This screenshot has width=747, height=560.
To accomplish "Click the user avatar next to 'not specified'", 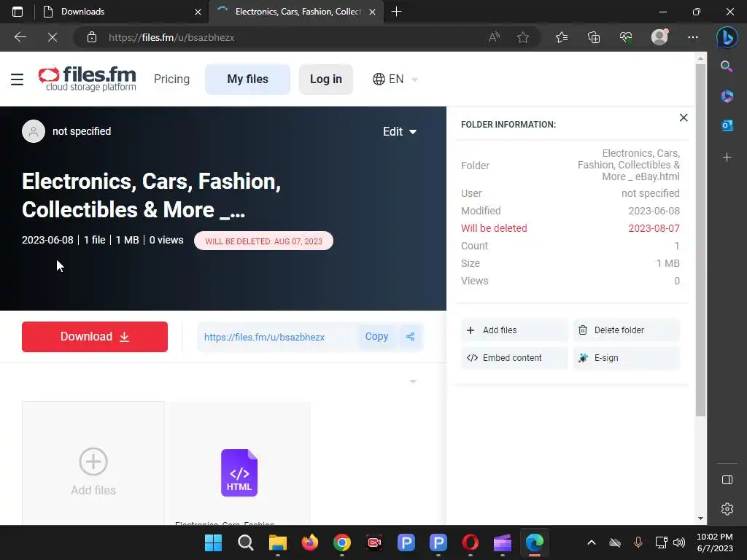I will (x=34, y=131).
